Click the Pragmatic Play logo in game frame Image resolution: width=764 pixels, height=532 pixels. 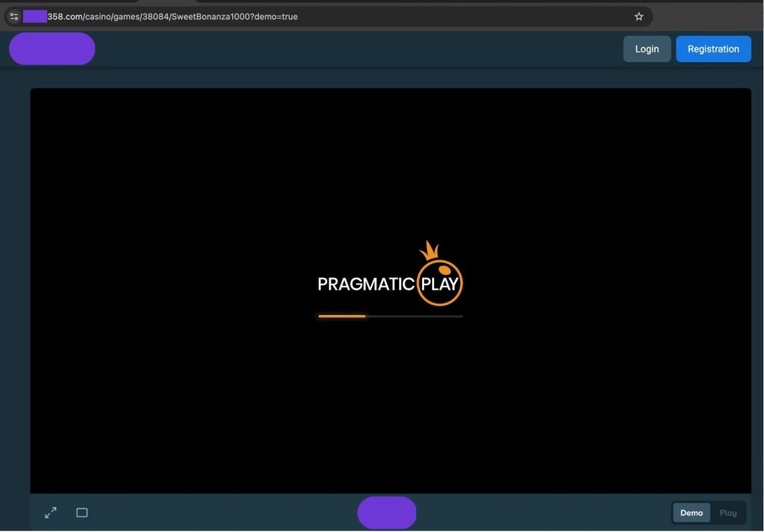coord(390,274)
